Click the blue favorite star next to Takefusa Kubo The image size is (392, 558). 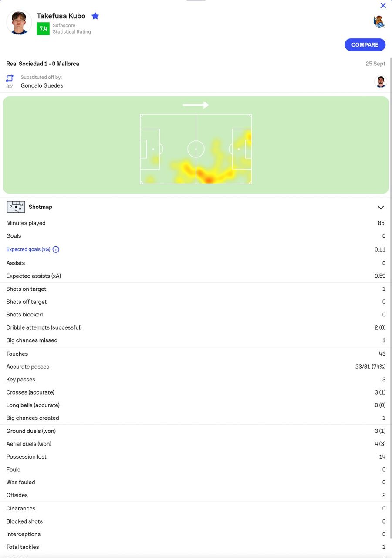(x=95, y=16)
